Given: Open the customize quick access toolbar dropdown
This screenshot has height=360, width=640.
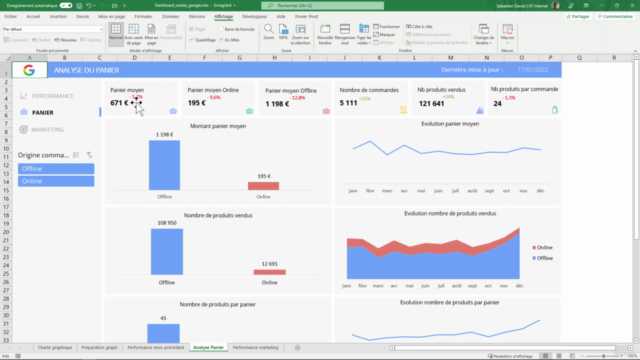Looking at the screenshot, I should [x=124, y=6].
